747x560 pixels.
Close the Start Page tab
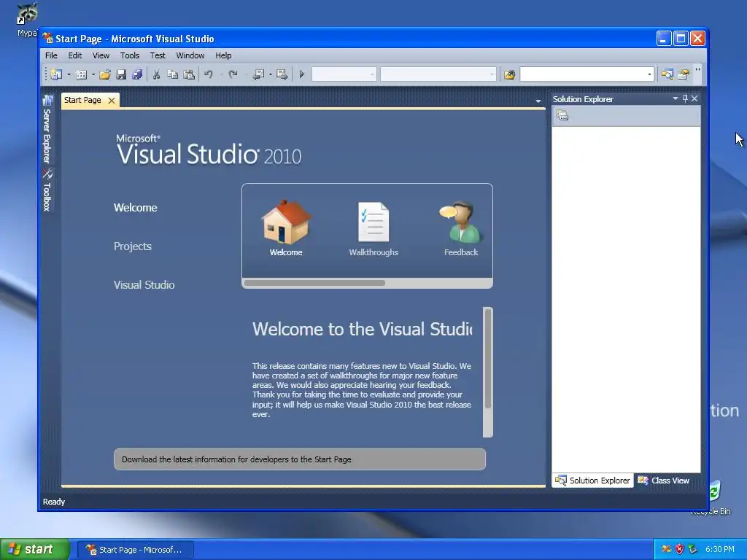112,101
